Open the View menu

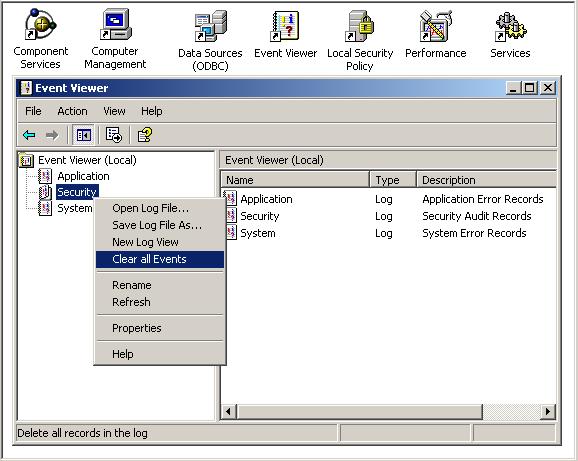114,111
